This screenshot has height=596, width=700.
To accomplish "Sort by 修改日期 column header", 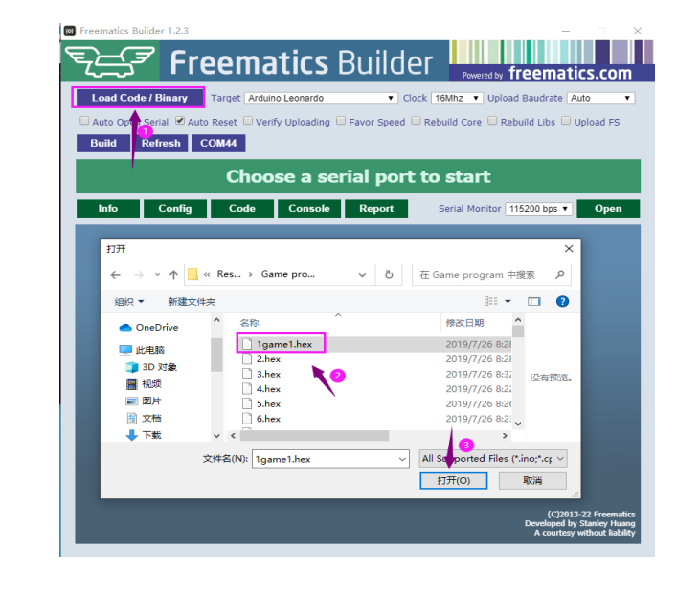I will tap(464, 323).
